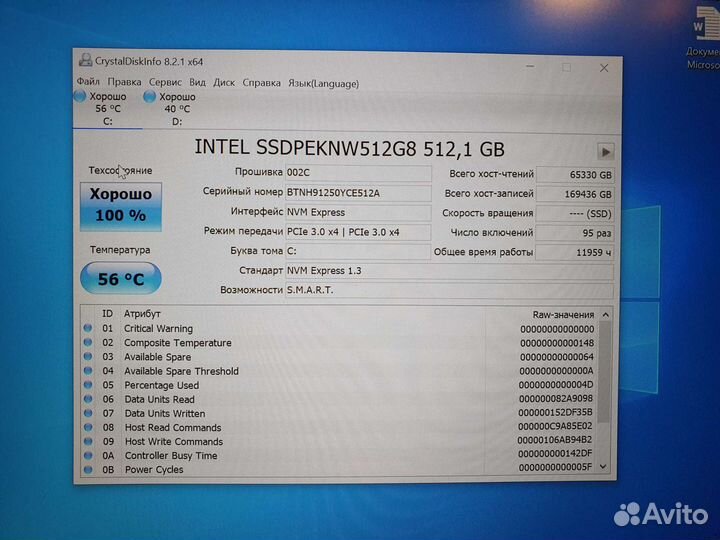Click the drive model title INTEL SSDPEKNW512G8
Screen dimensions: 720x540
pos(305,148)
